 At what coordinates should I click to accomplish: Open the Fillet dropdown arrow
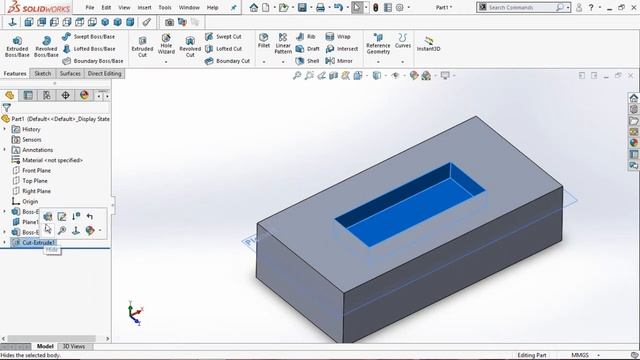[x=264, y=62]
